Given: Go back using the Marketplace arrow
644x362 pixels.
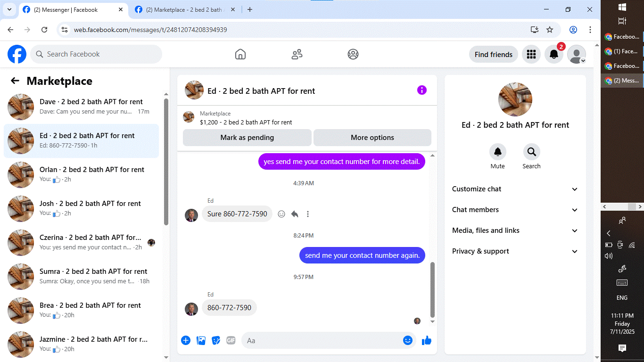Looking at the screenshot, I should point(15,81).
